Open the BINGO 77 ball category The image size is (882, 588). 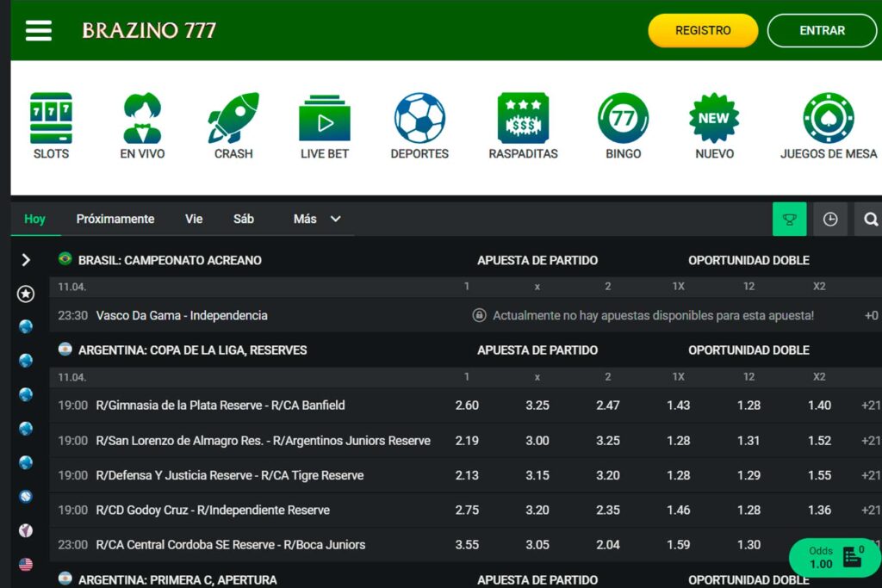pyautogui.click(x=624, y=126)
